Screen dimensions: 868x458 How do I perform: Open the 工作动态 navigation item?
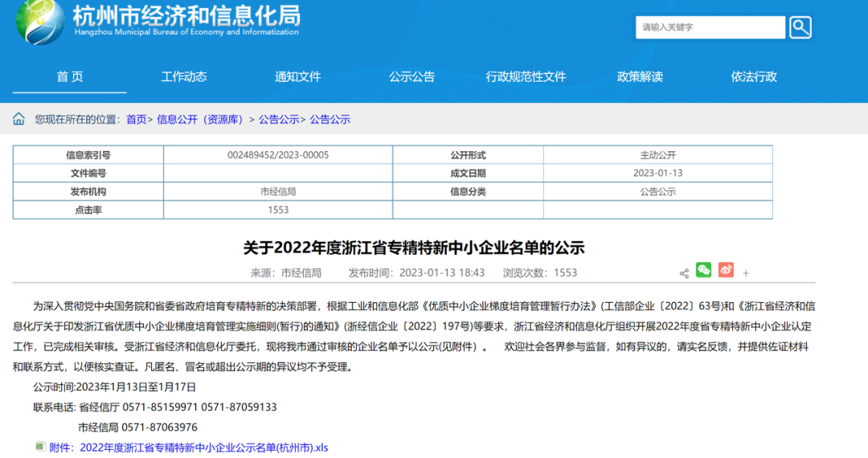pyautogui.click(x=184, y=76)
